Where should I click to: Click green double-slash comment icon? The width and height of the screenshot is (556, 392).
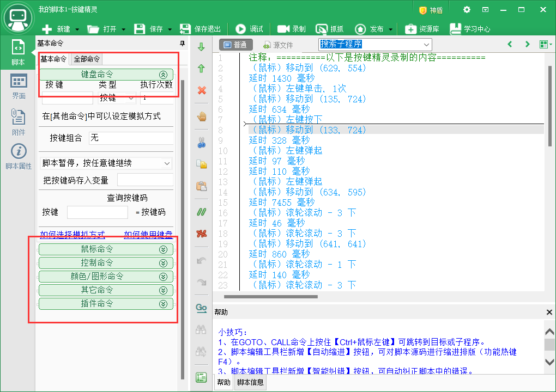(201, 212)
